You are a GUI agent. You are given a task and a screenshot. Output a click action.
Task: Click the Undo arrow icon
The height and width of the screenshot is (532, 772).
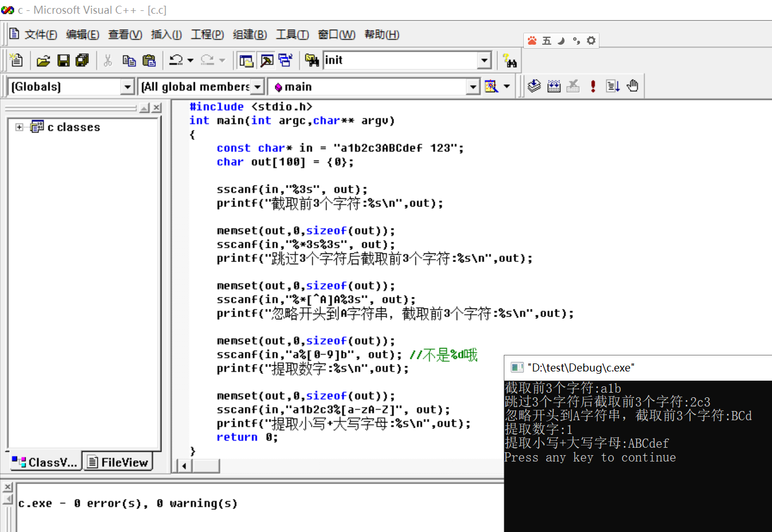pos(177,60)
